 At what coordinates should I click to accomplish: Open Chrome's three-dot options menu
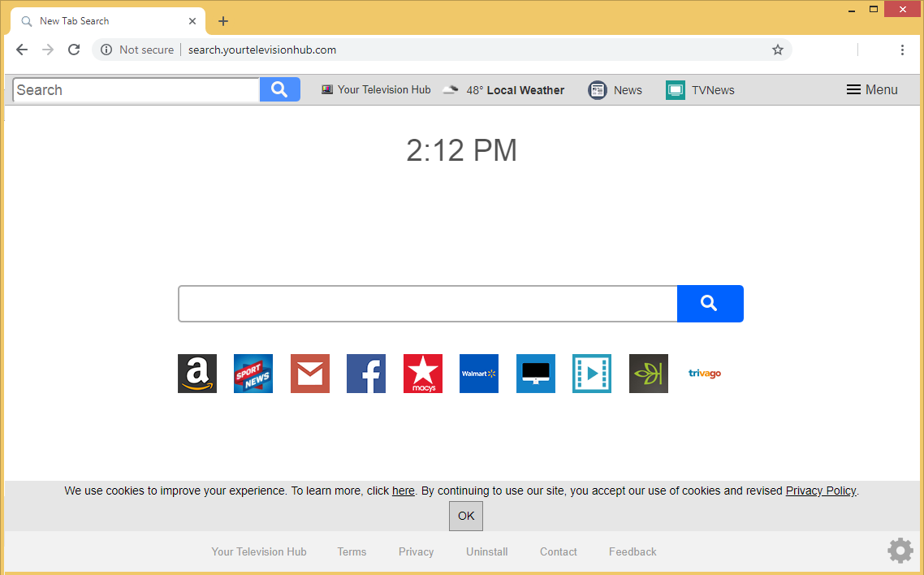[x=902, y=50]
